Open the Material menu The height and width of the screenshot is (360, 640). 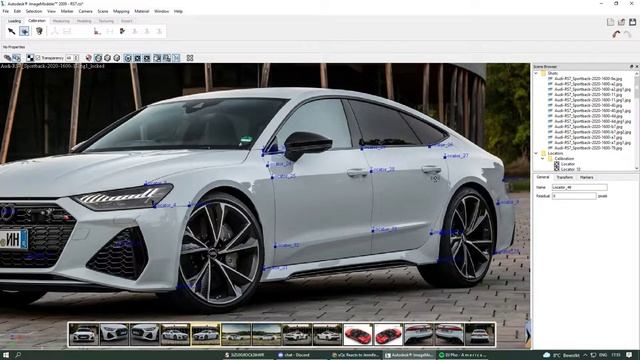pyautogui.click(x=142, y=11)
